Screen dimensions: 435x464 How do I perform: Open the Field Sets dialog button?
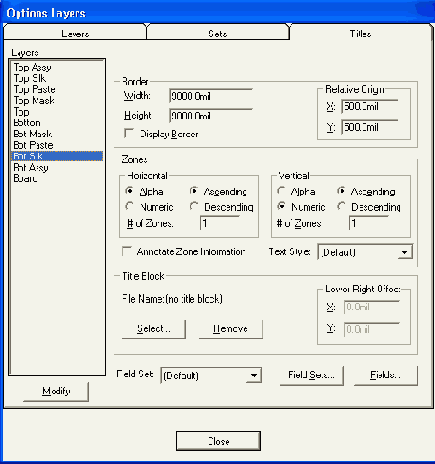[x=311, y=375]
